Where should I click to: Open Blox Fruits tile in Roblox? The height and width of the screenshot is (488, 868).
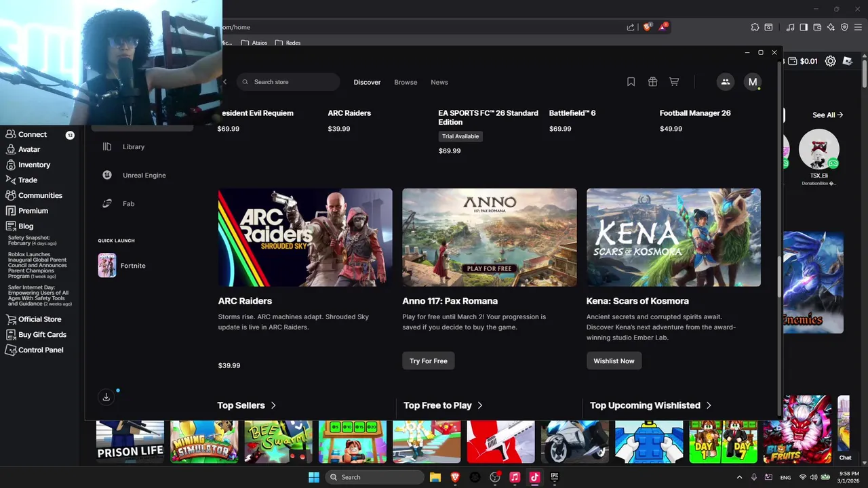tap(797, 429)
